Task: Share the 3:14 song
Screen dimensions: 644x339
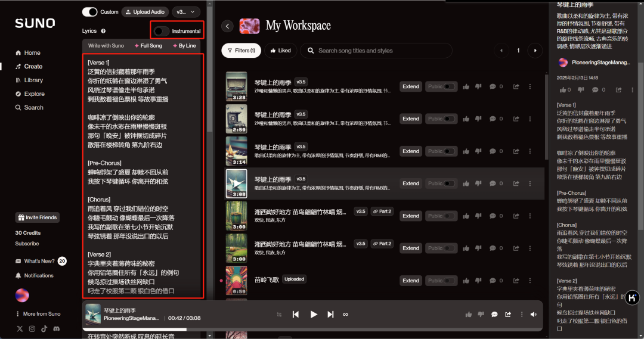Action: (x=516, y=151)
